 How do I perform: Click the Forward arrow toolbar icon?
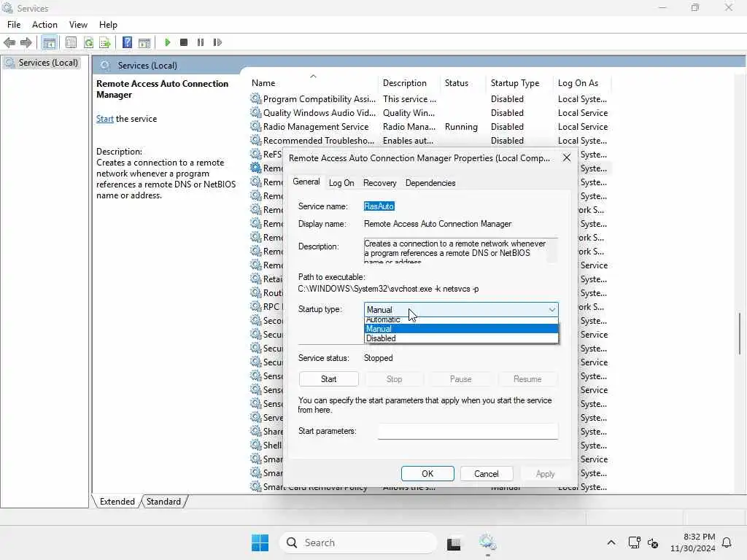[26, 42]
